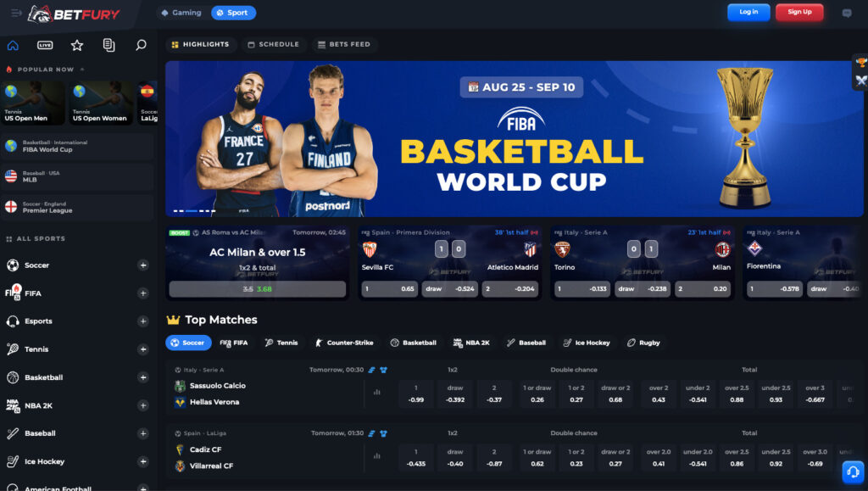This screenshot has height=491, width=868.
Task: Click the FIFA icon in sidebar
Action: click(x=14, y=293)
